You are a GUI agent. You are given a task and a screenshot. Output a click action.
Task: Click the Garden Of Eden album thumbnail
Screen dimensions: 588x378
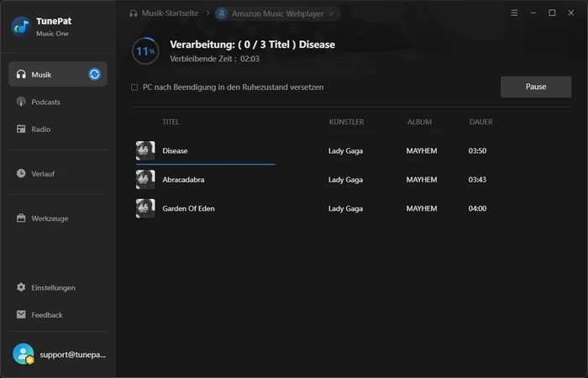[x=145, y=208]
